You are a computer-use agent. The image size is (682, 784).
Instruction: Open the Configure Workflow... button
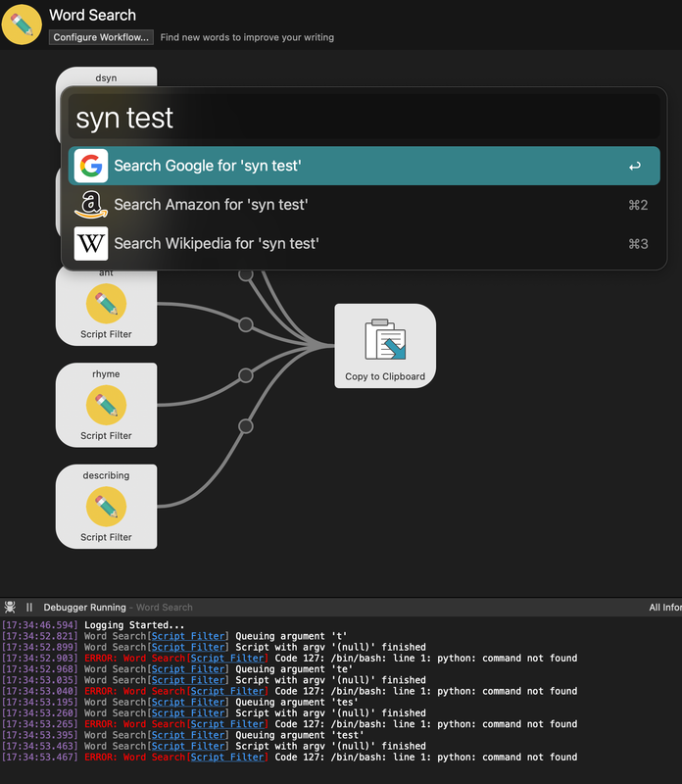point(101,37)
